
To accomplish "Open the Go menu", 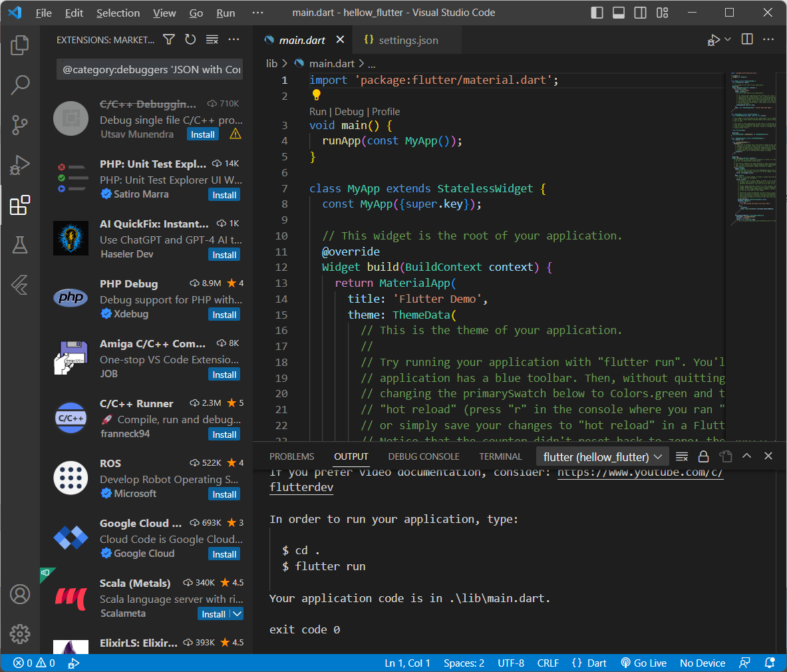I will point(196,13).
